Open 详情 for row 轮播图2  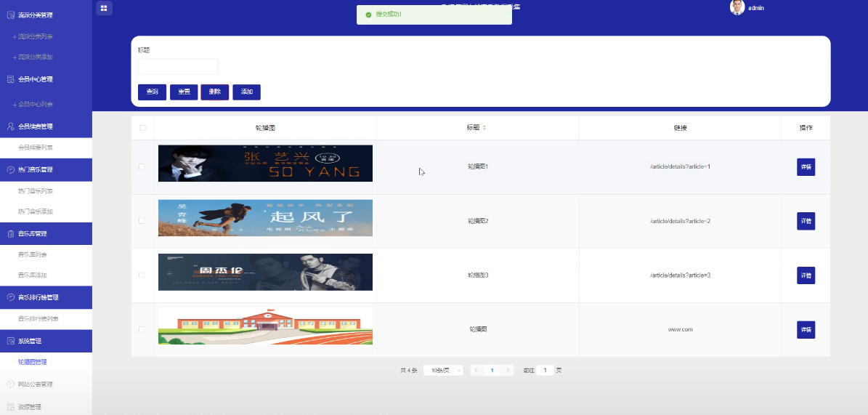click(806, 221)
